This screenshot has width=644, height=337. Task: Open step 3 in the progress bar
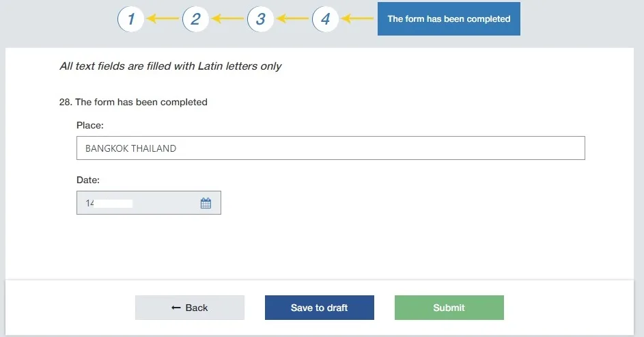260,19
